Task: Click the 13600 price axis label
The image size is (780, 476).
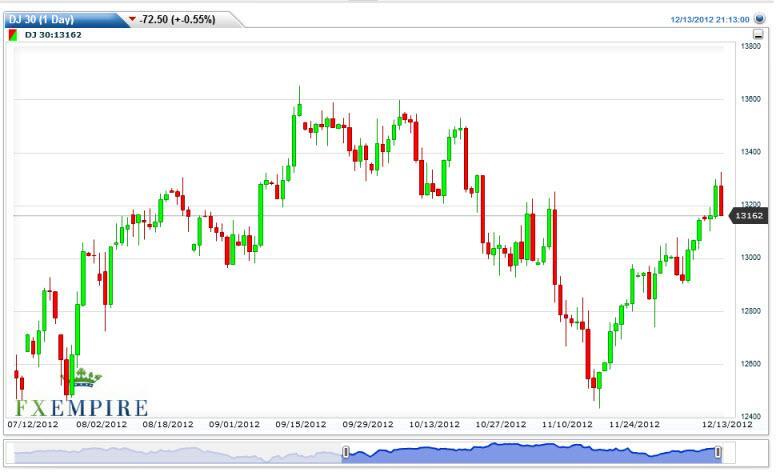Action: coord(751,99)
